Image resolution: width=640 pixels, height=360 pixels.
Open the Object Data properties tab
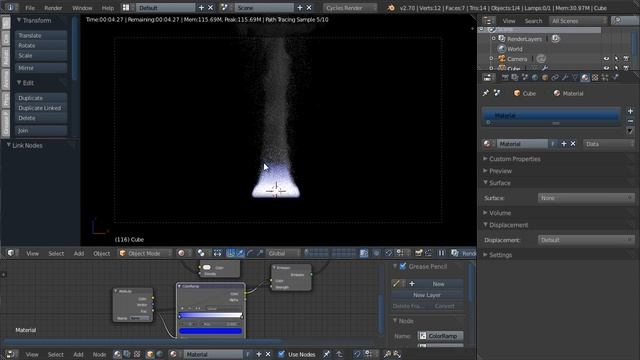(575, 78)
